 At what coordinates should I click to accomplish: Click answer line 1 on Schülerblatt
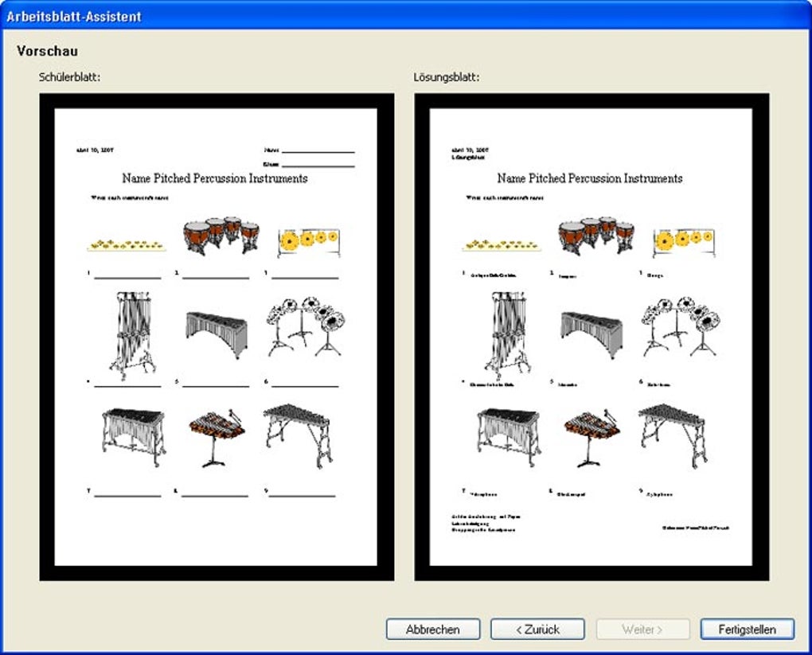pos(127,277)
